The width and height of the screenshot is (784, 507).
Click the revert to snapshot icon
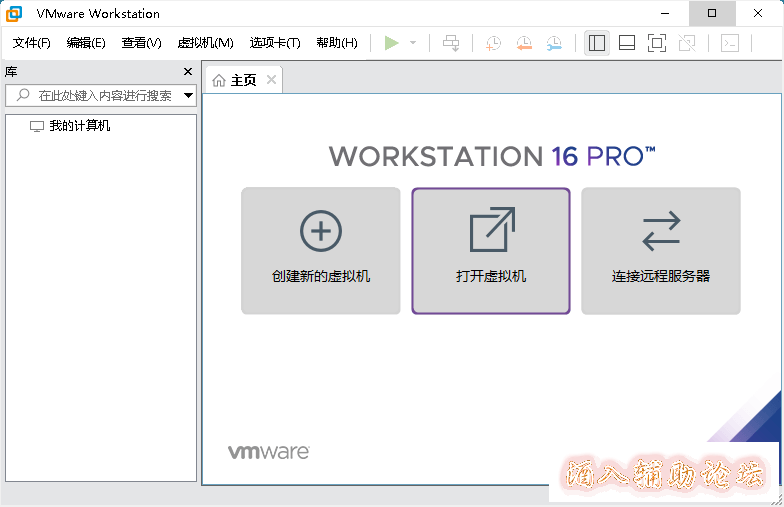[x=524, y=43]
